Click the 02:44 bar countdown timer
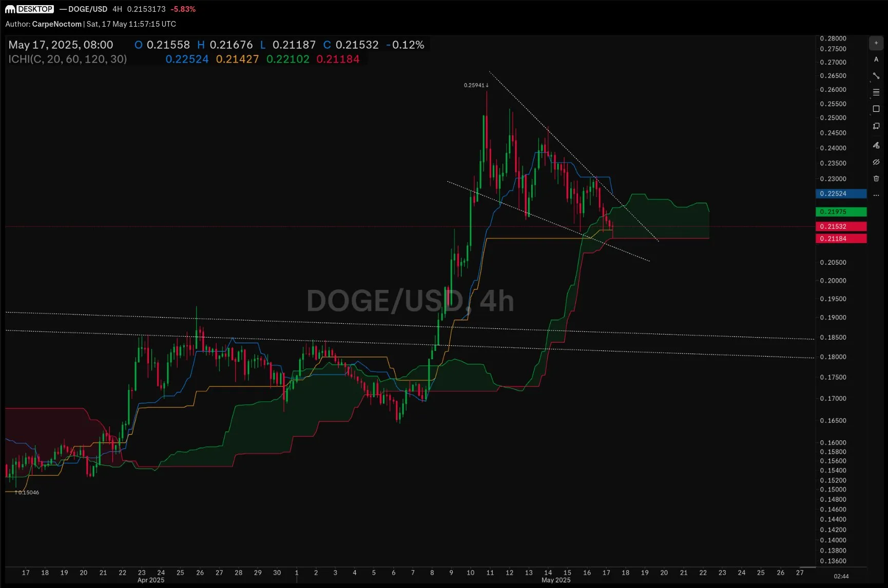 tap(842, 576)
